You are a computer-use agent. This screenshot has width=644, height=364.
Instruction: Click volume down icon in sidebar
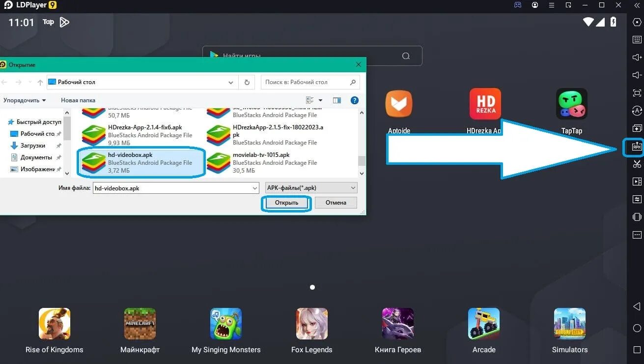pyautogui.click(x=637, y=75)
